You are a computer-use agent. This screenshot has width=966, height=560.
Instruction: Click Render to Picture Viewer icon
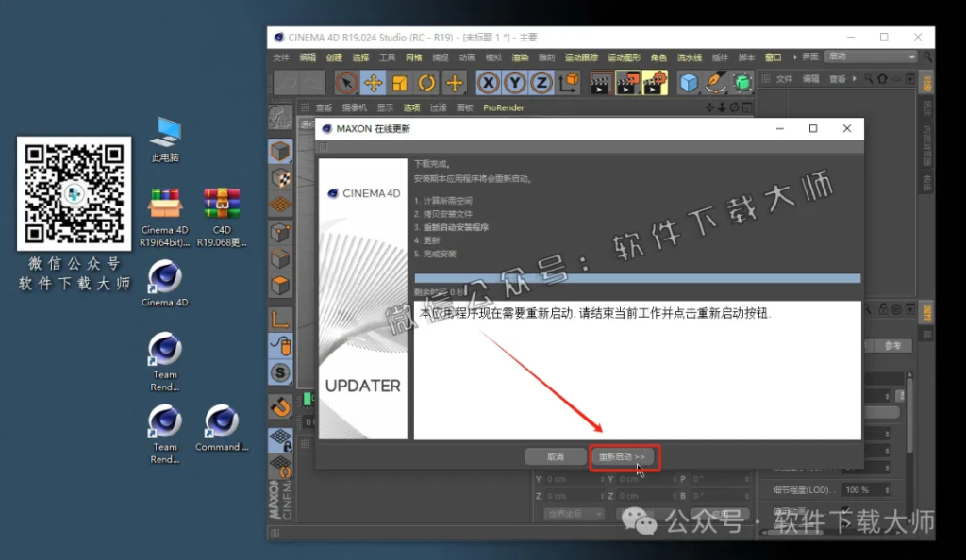(x=625, y=83)
